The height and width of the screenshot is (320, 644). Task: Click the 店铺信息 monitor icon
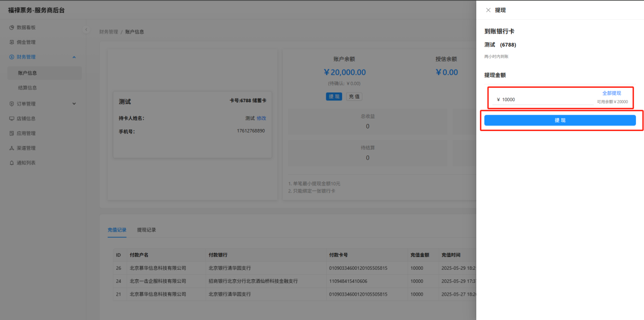pyautogui.click(x=12, y=118)
